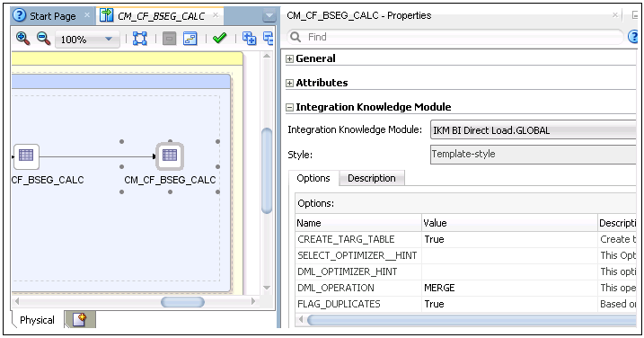Expand the Attributes section
This screenshot has height=338, width=644.
[x=289, y=83]
